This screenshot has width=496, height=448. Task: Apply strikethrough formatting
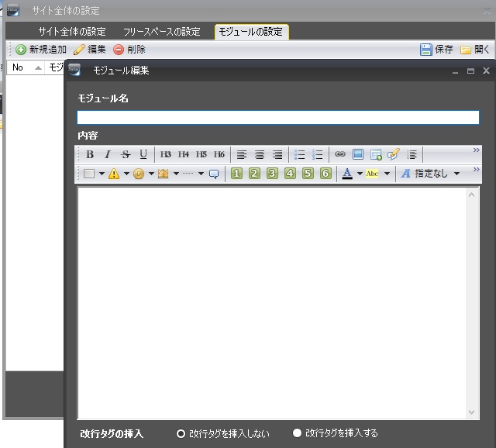click(x=126, y=154)
